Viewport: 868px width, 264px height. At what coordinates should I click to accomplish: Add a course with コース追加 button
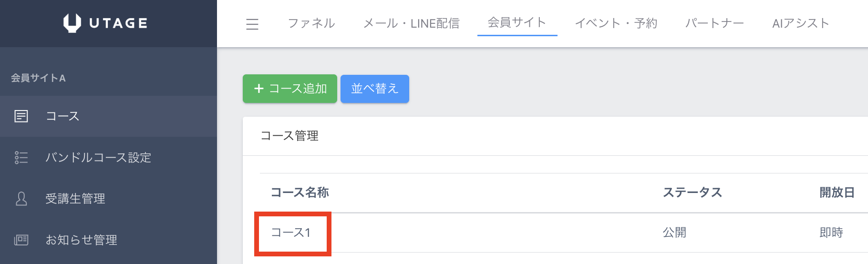click(290, 89)
